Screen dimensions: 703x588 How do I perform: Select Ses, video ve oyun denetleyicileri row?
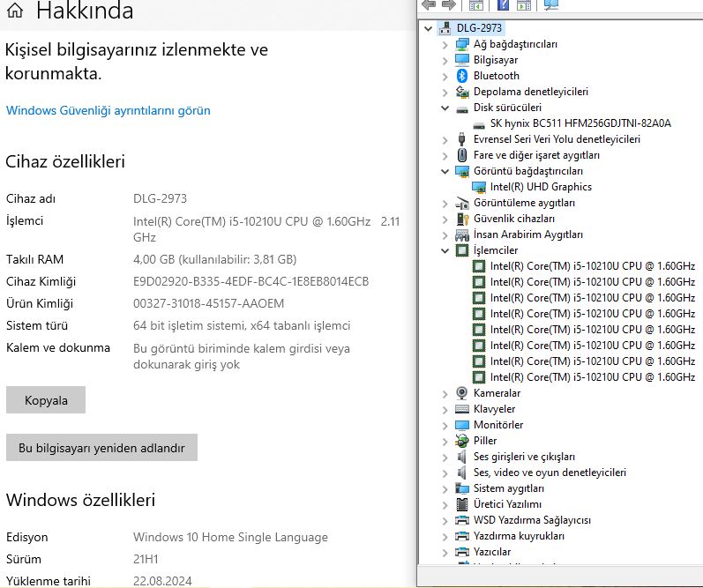(550, 473)
